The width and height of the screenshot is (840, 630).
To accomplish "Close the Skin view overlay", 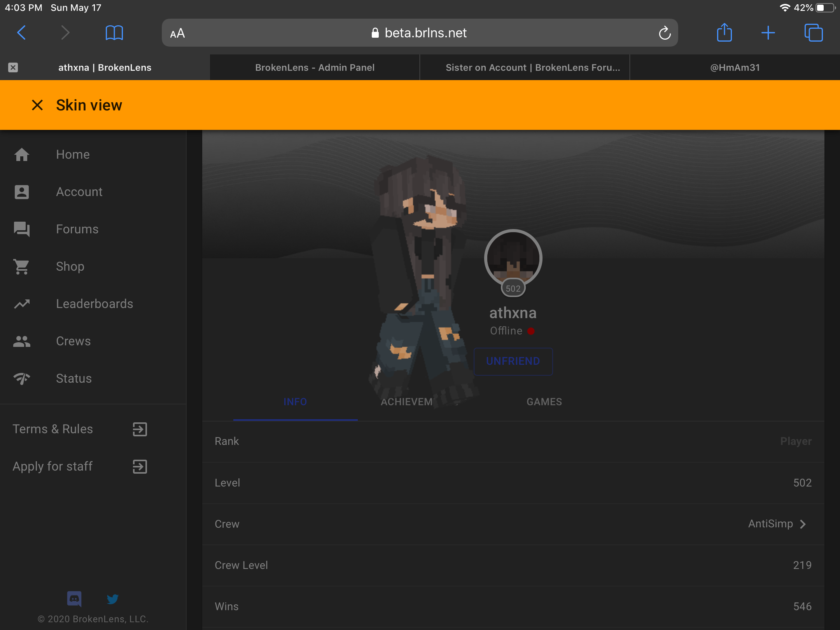I will pos(37,105).
